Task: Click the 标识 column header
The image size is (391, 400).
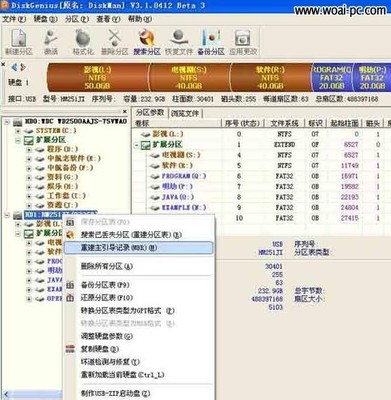Action: (315, 123)
